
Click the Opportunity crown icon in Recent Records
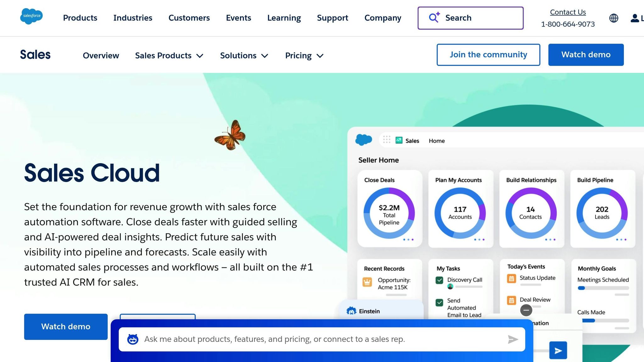click(x=367, y=282)
